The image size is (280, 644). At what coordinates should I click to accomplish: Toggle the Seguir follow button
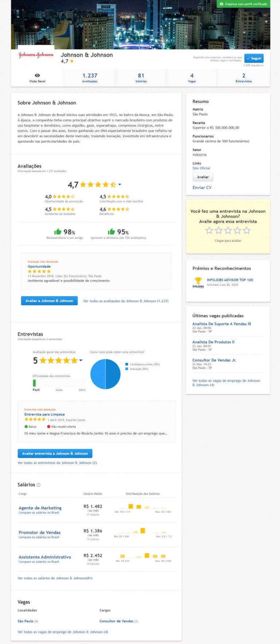(254, 58)
